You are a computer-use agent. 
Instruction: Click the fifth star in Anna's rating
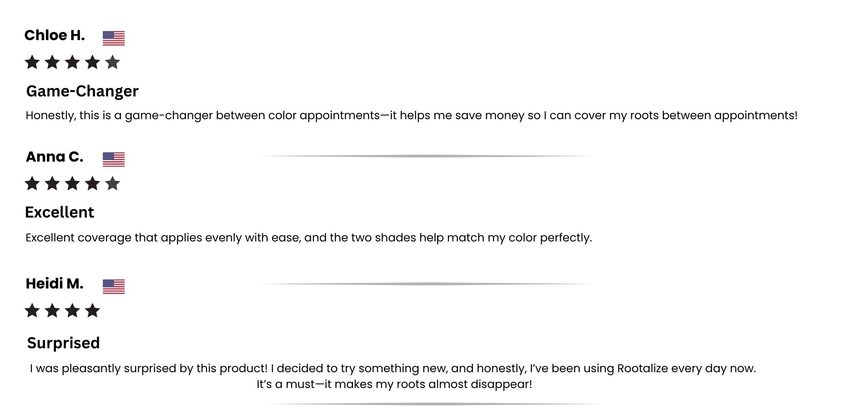(x=112, y=184)
